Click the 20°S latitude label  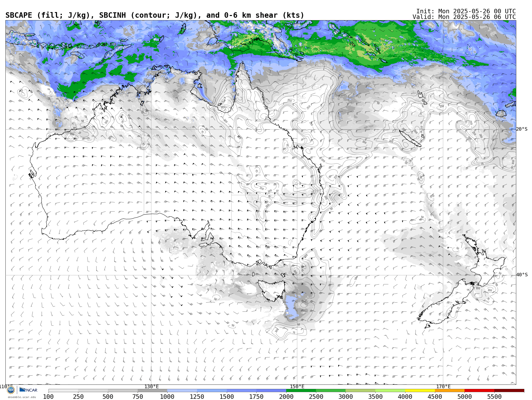pyautogui.click(x=522, y=129)
